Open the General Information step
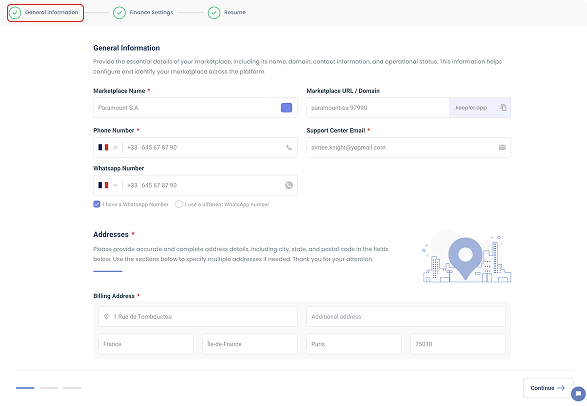Image resolution: width=587 pixels, height=406 pixels. click(x=45, y=13)
